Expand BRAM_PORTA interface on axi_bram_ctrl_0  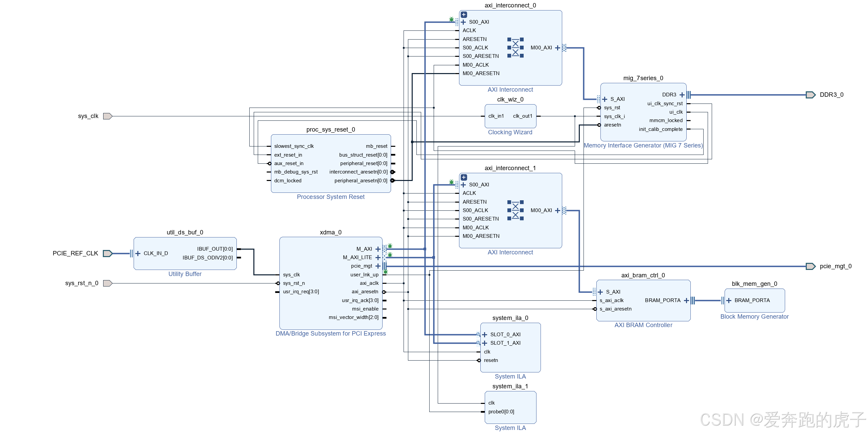(686, 301)
